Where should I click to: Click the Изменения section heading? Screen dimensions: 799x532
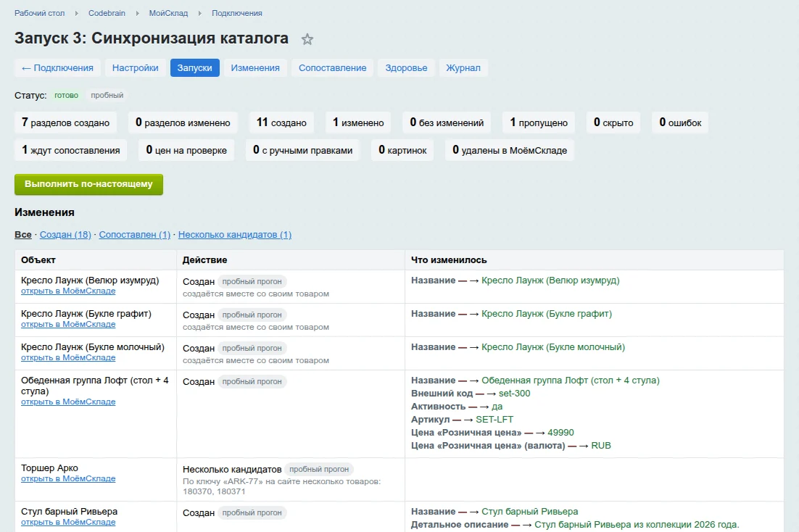[44, 212]
